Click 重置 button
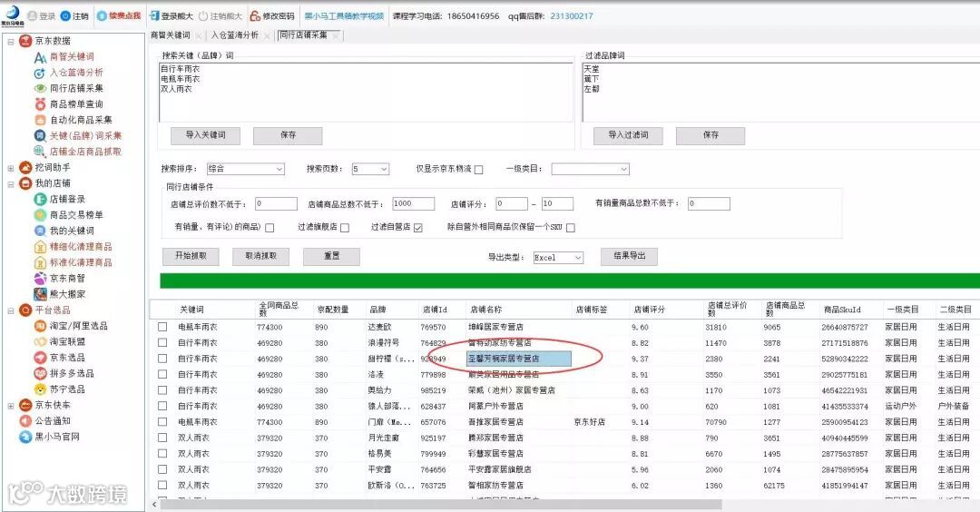The height and width of the screenshot is (512, 980). tap(331, 256)
